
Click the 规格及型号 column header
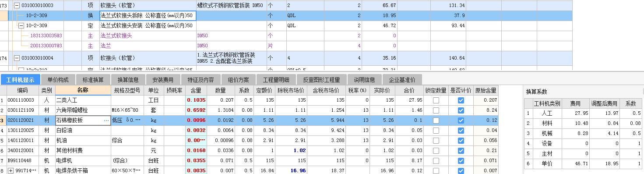pos(127,90)
